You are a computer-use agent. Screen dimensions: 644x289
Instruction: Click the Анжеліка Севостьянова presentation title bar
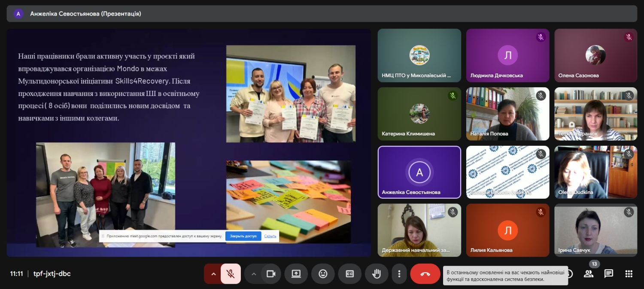85,14
